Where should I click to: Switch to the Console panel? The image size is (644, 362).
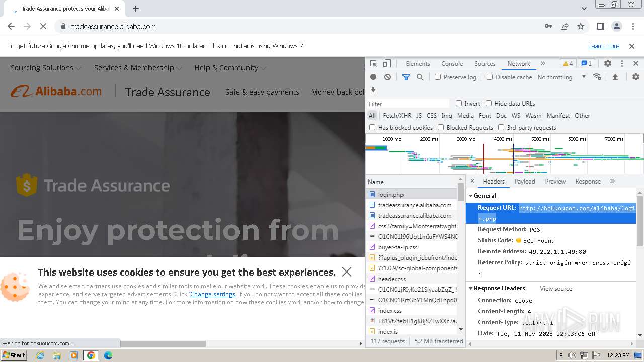[x=452, y=64]
